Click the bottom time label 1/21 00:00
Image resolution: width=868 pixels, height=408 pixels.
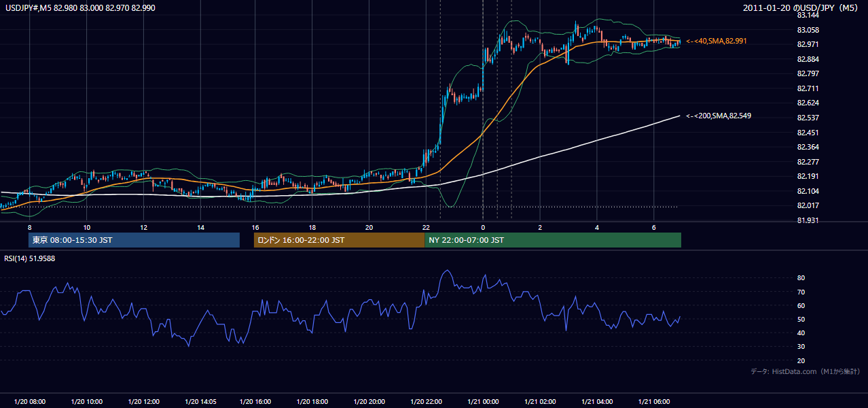(x=483, y=402)
